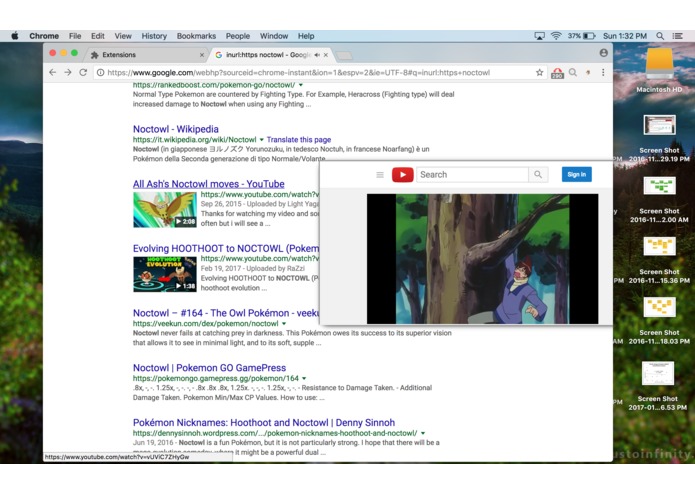The width and height of the screenshot is (695, 494).
Task: Open the Chrome three-dot menu
Action: point(603,72)
